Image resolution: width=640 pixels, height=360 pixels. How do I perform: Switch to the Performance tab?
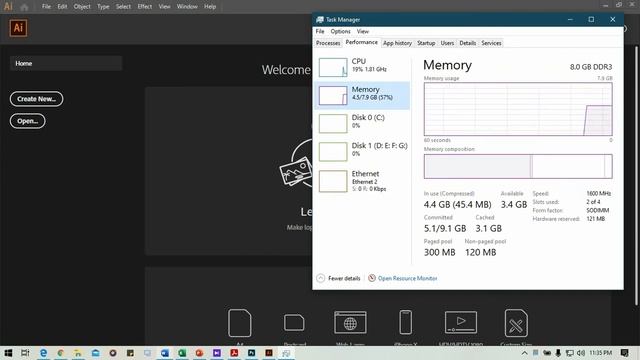pos(362,42)
